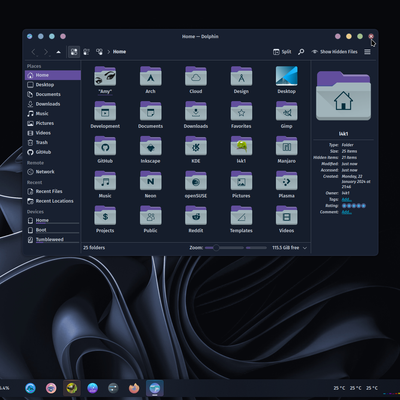The width and height of the screenshot is (400, 400).
Task: Select the Neon folder
Action: (150, 184)
